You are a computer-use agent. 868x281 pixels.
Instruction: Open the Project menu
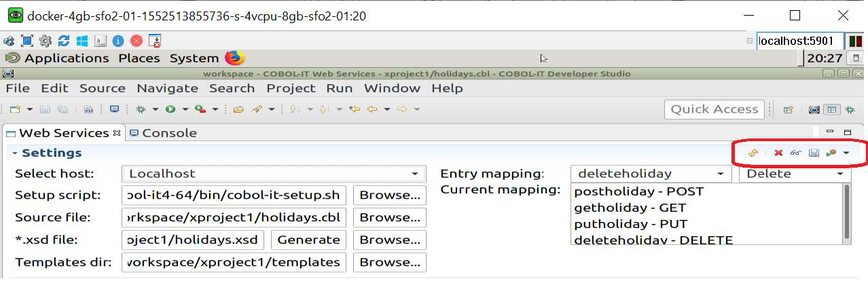tap(291, 88)
